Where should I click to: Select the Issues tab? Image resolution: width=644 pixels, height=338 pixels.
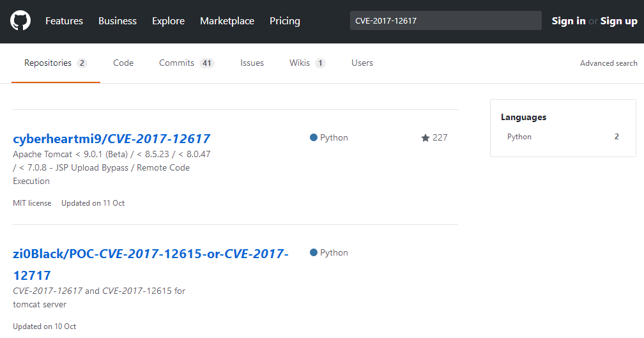tap(252, 63)
